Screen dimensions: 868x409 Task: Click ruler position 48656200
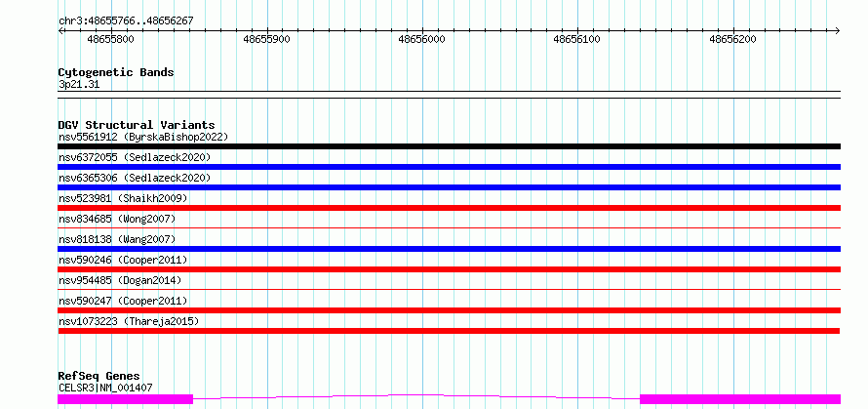[732, 39]
